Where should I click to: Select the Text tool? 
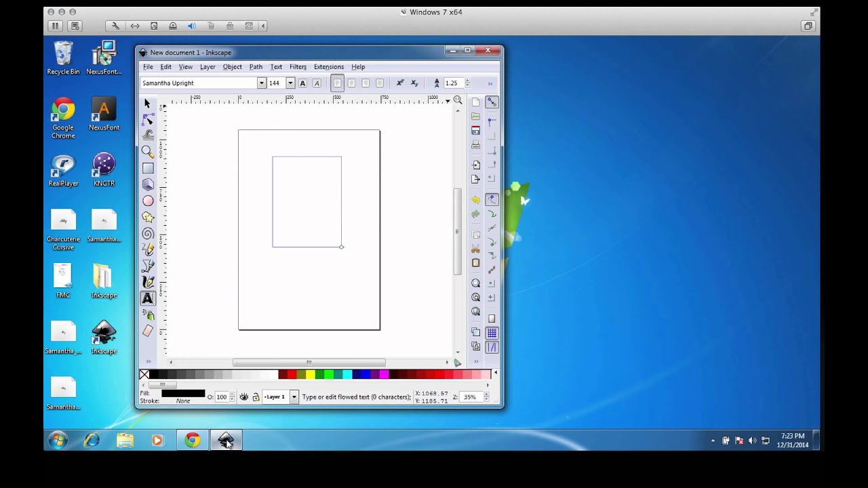[148, 298]
